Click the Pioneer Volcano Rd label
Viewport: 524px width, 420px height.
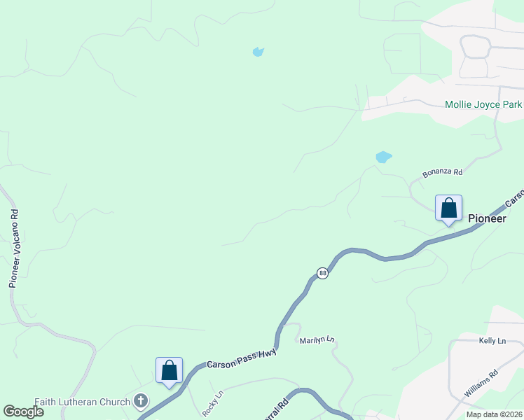pos(14,248)
